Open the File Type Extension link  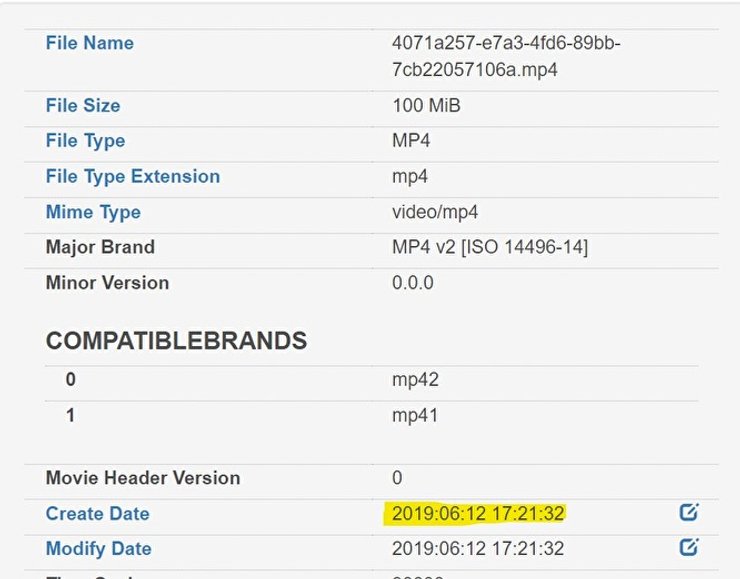132,176
